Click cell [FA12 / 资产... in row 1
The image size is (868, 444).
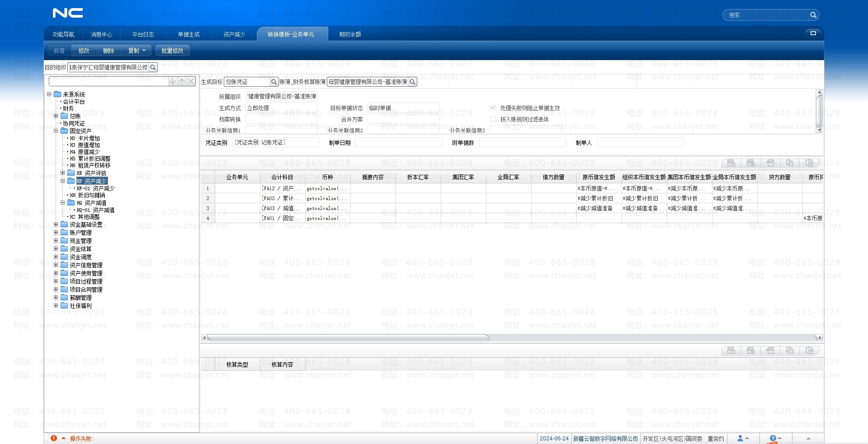(x=283, y=188)
